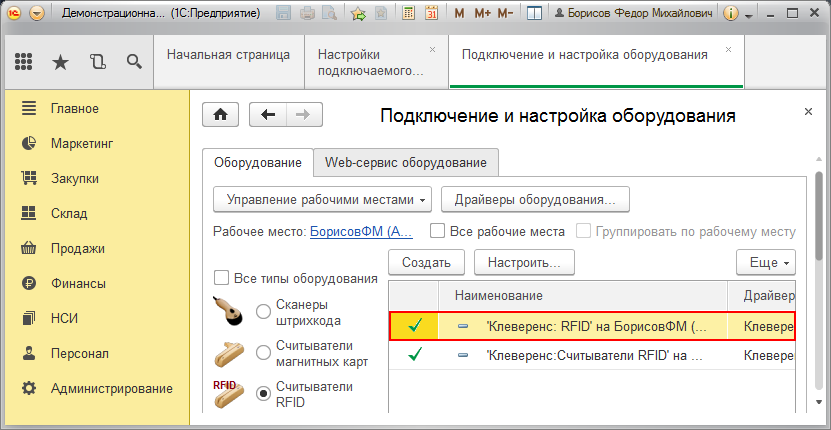Open the History scroll icon
The height and width of the screenshot is (430, 831).
pos(98,63)
